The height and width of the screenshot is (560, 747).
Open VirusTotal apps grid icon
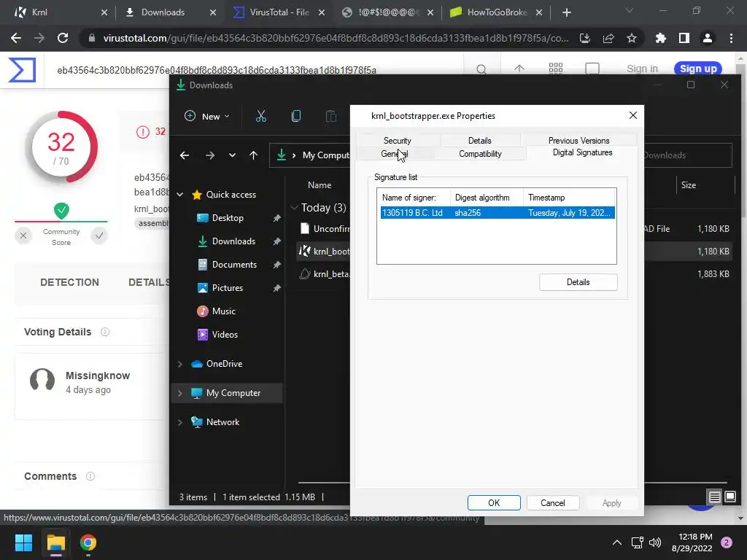(555, 69)
